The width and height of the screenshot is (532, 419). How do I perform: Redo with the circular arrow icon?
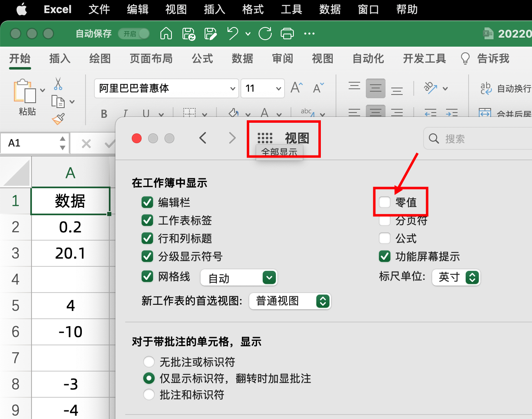[265, 34]
